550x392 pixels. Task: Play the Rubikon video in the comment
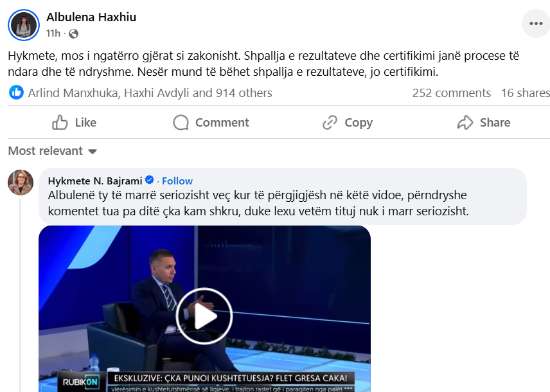[x=204, y=316]
